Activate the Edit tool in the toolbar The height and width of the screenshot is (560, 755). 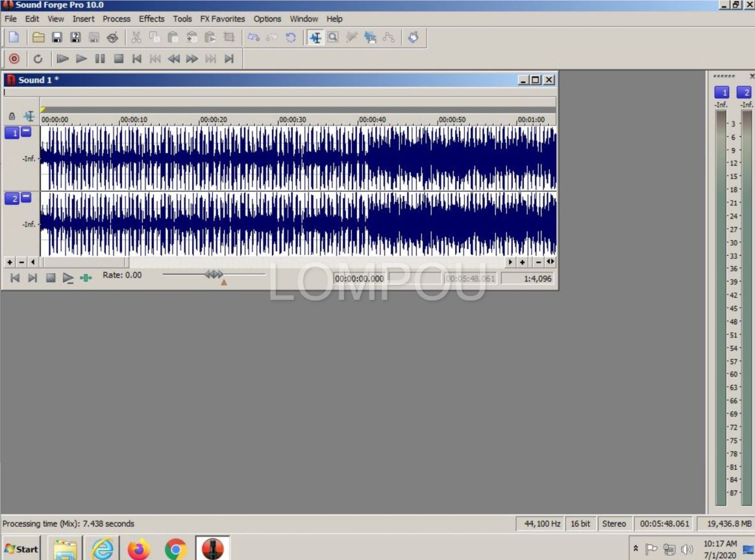315,38
